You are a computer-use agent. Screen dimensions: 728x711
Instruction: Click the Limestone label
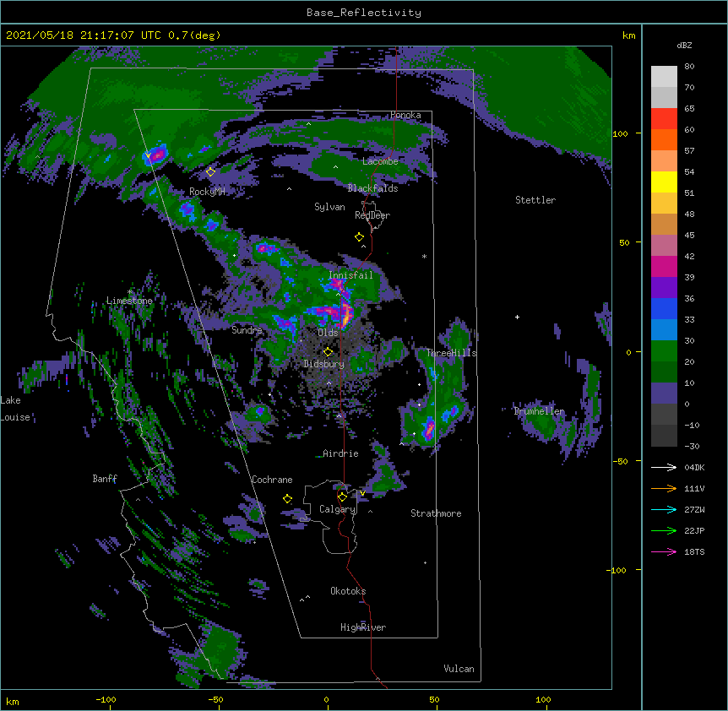(129, 301)
